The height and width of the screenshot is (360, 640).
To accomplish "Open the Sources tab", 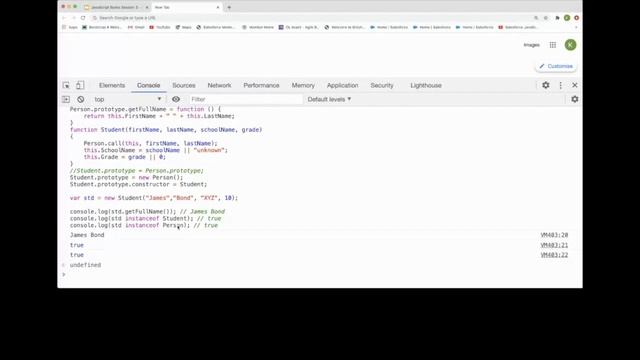I will point(184,85).
